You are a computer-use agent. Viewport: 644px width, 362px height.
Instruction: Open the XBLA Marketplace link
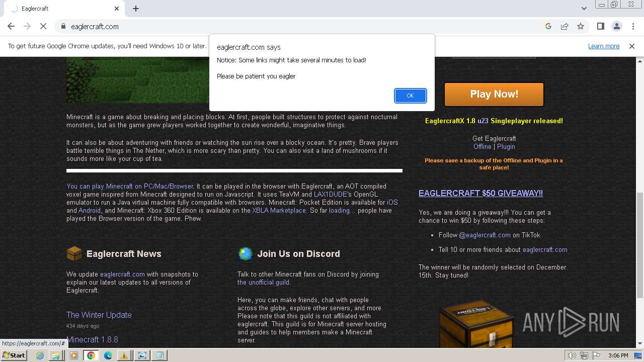[x=279, y=210]
